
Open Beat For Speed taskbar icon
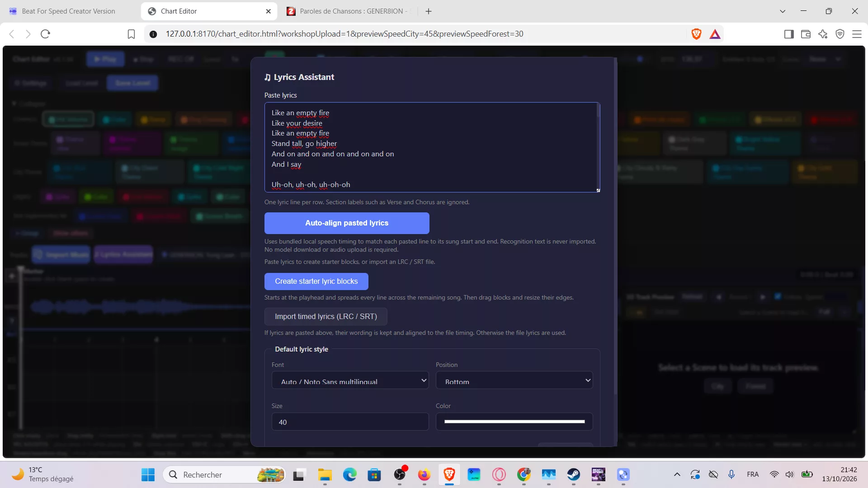(x=599, y=474)
